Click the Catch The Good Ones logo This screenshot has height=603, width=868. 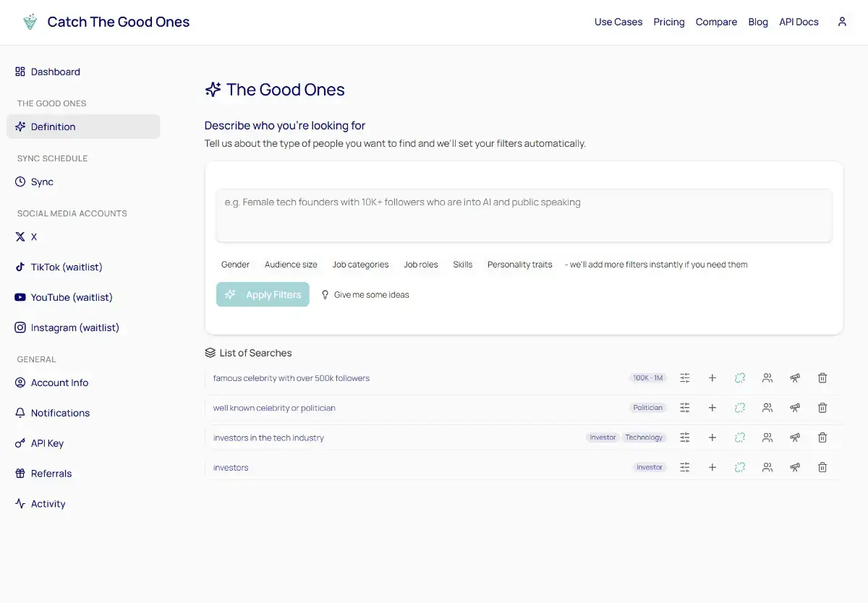106,22
